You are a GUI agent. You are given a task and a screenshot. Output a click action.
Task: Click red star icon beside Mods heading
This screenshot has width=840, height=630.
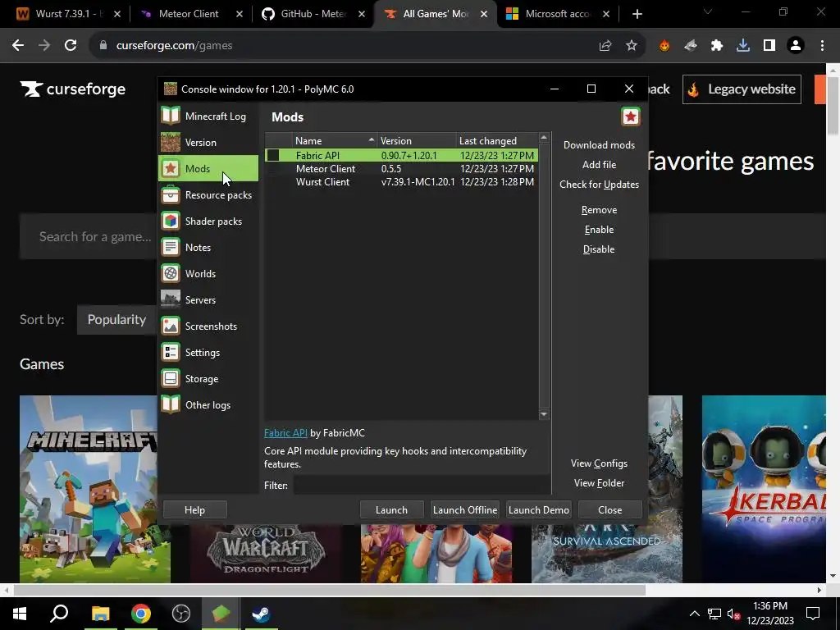point(631,116)
